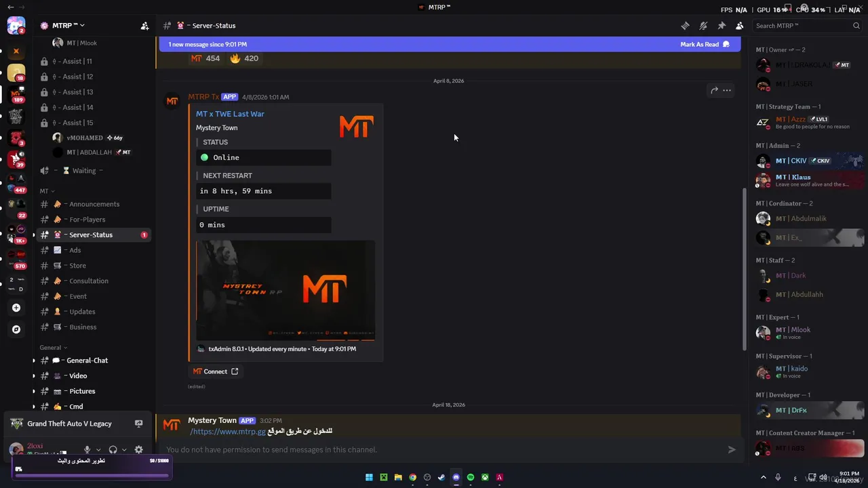Viewport: 868px width, 488px height.
Task: Click the forward arrow on the message
Action: [x=714, y=90]
